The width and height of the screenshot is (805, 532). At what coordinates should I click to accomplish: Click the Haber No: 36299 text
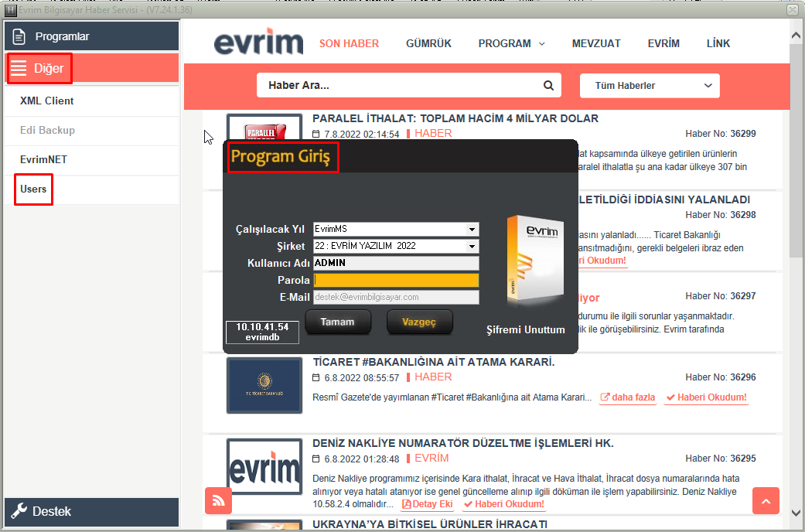click(721, 134)
